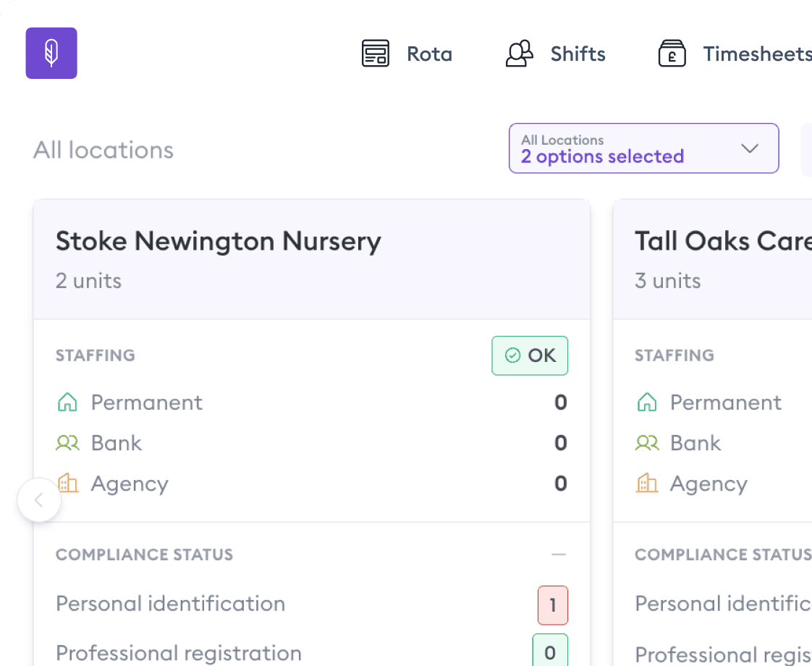
Task: Click the Bank people icon in Stoke Newington
Action: click(x=67, y=443)
